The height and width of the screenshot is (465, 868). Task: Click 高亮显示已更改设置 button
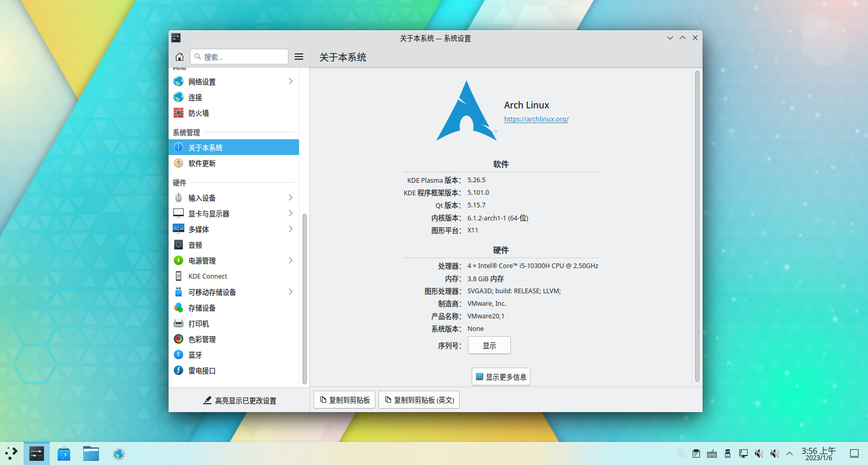click(x=239, y=401)
